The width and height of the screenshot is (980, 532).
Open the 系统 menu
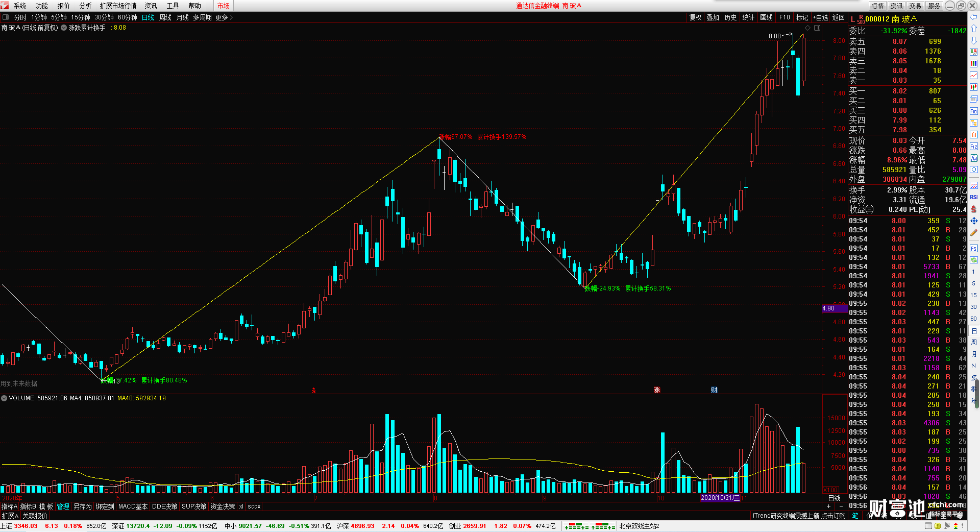pyautogui.click(x=19, y=6)
